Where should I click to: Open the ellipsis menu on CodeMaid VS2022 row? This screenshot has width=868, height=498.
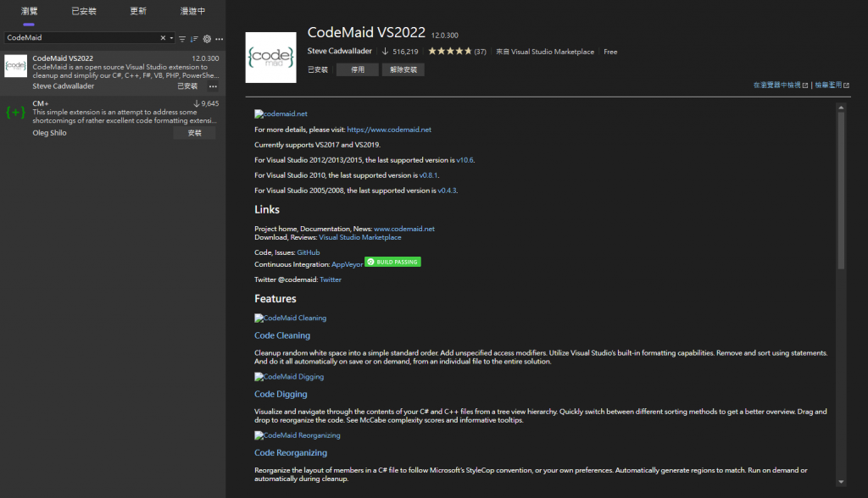pos(213,86)
